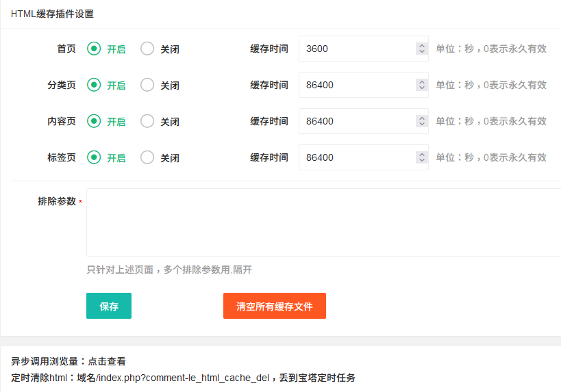Click the orange 清空所有缓存文件 button
The image size is (561, 392).
pyautogui.click(x=275, y=306)
